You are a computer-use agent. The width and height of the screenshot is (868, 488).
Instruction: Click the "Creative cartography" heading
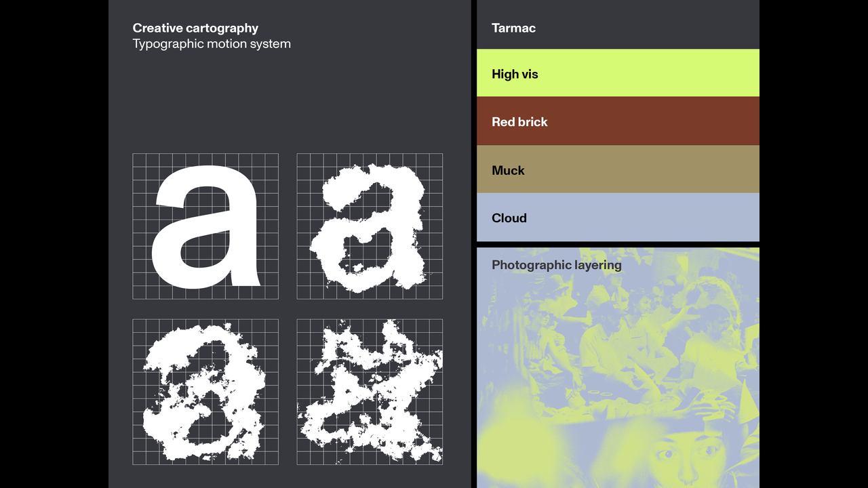pyautogui.click(x=195, y=28)
